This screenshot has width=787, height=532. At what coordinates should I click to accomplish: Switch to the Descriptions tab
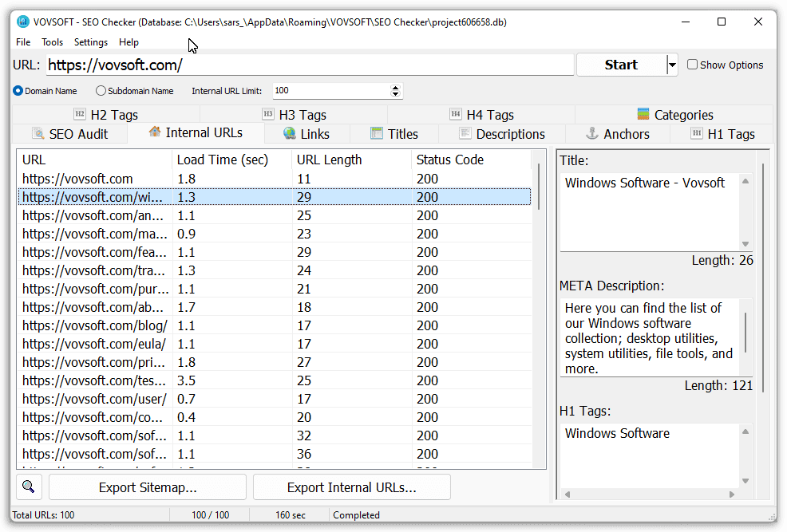tap(502, 134)
